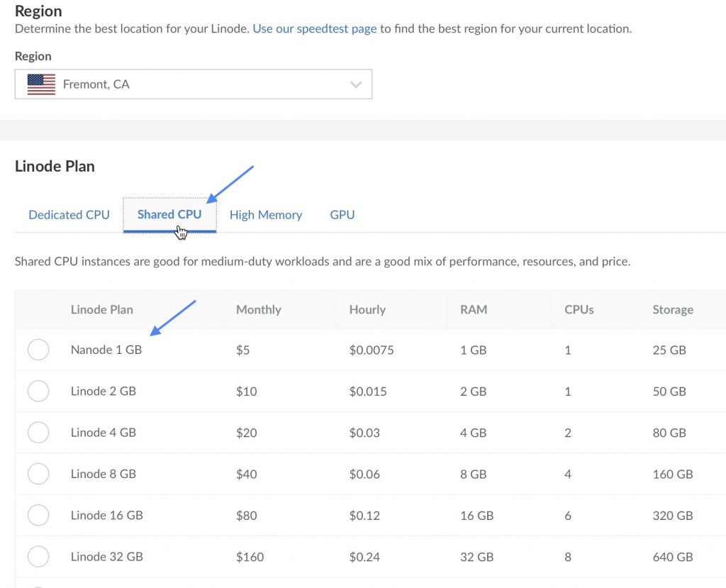Click the 'Linode Plan' section heading
The width and height of the screenshot is (726, 588).
(x=55, y=167)
